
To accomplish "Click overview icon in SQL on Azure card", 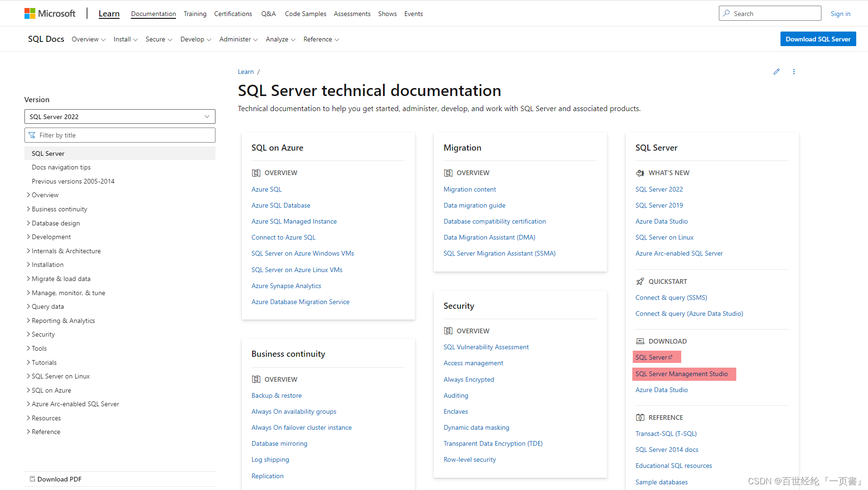I will click(256, 173).
